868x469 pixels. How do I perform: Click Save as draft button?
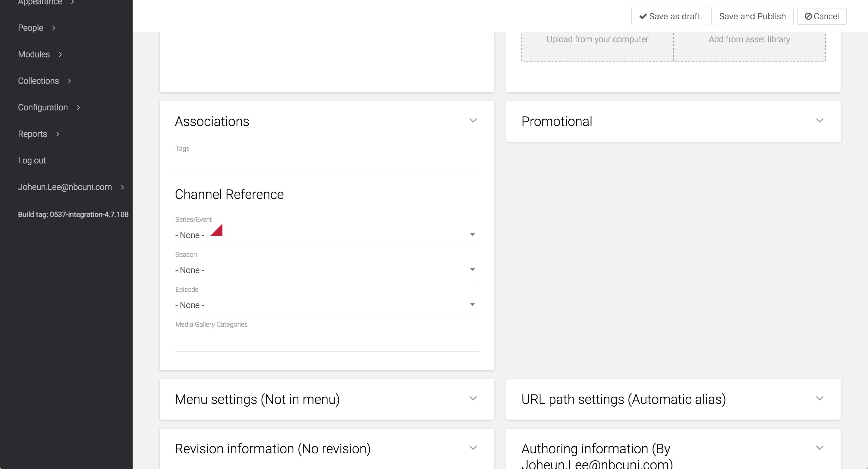point(669,16)
